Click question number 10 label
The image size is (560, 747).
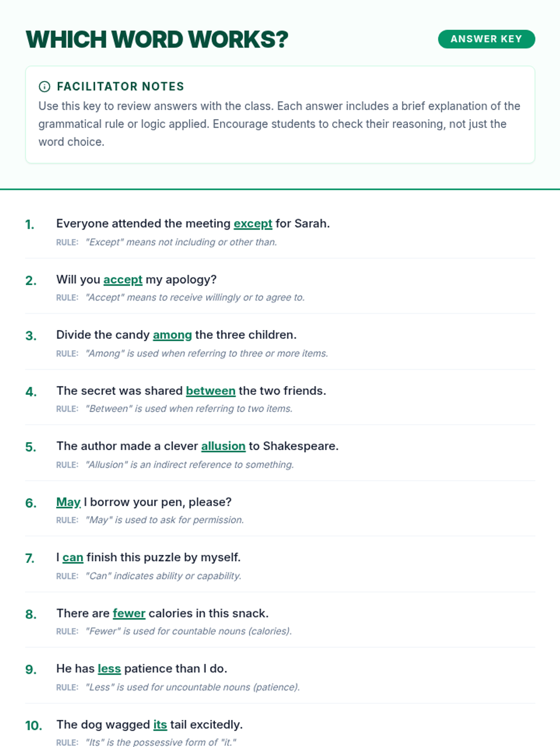pos(34,726)
